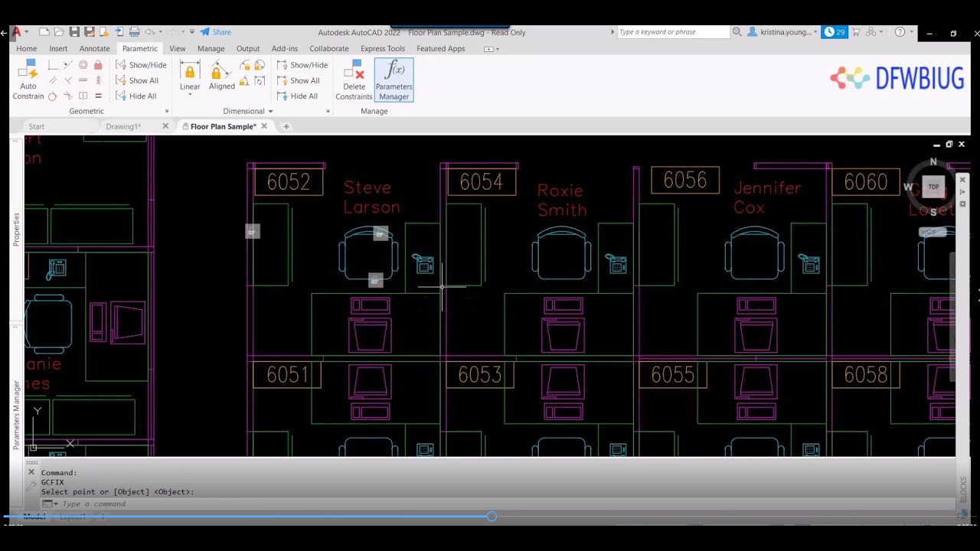Click the Save icon in quick access toolbar
The image size is (980, 551).
point(74,32)
